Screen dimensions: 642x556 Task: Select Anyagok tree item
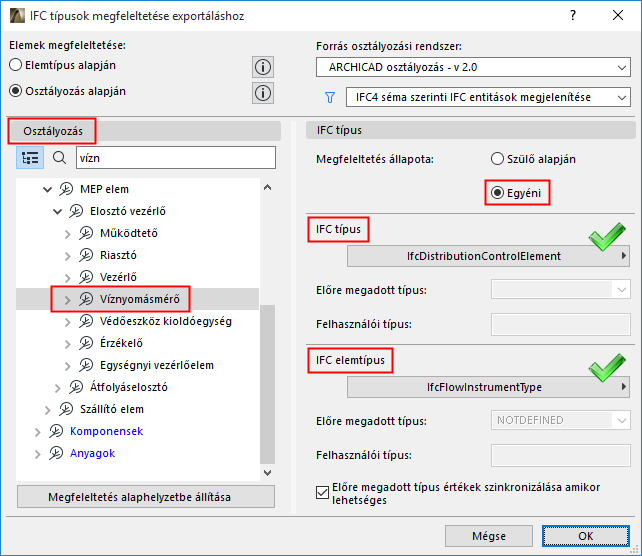pyautogui.click(x=92, y=453)
